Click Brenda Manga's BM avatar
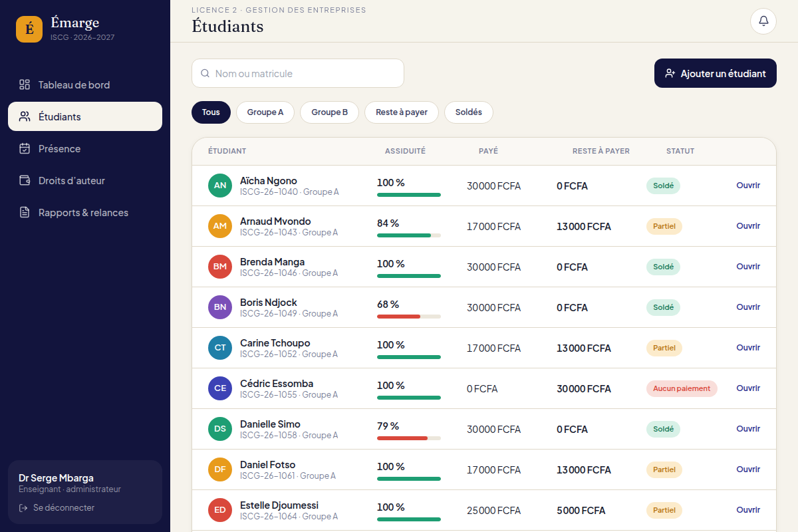The height and width of the screenshot is (532, 798). click(220, 267)
